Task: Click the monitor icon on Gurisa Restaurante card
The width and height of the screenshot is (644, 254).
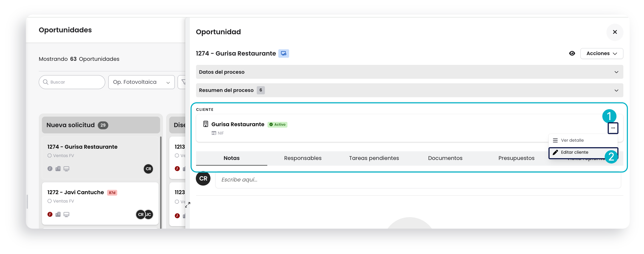Action: click(x=66, y=169)
